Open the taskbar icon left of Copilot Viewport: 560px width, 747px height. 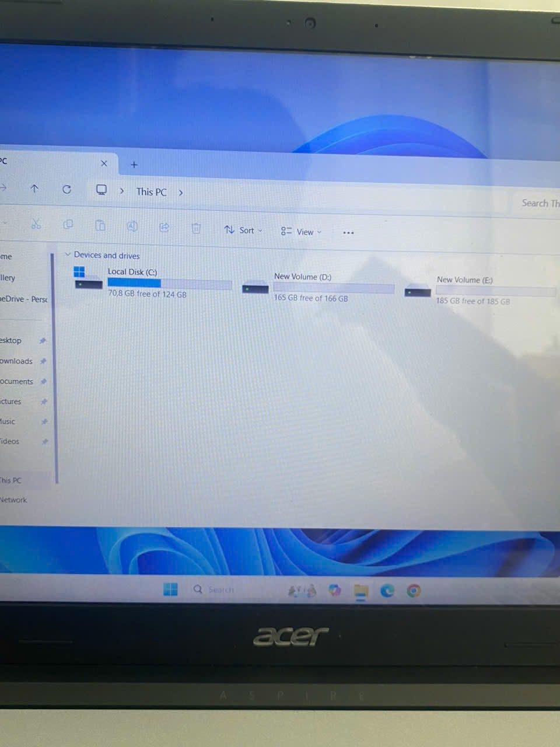302,591
